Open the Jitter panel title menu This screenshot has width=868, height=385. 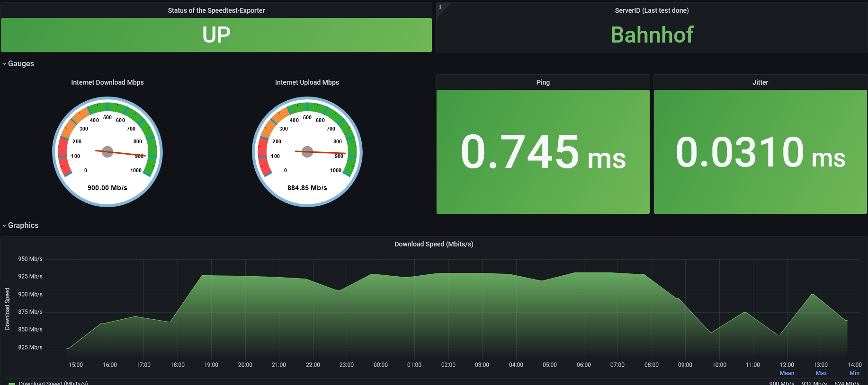tap(760, 82)
